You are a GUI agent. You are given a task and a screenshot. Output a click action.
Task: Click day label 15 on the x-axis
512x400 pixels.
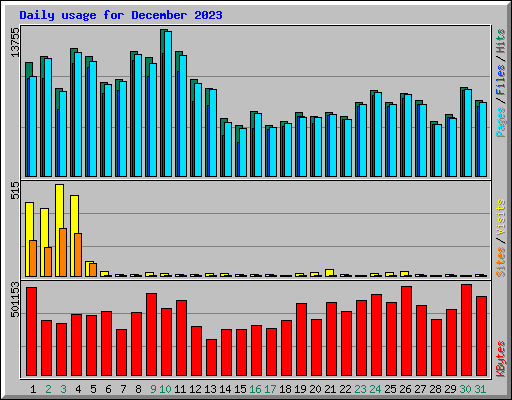pos(240,389)
